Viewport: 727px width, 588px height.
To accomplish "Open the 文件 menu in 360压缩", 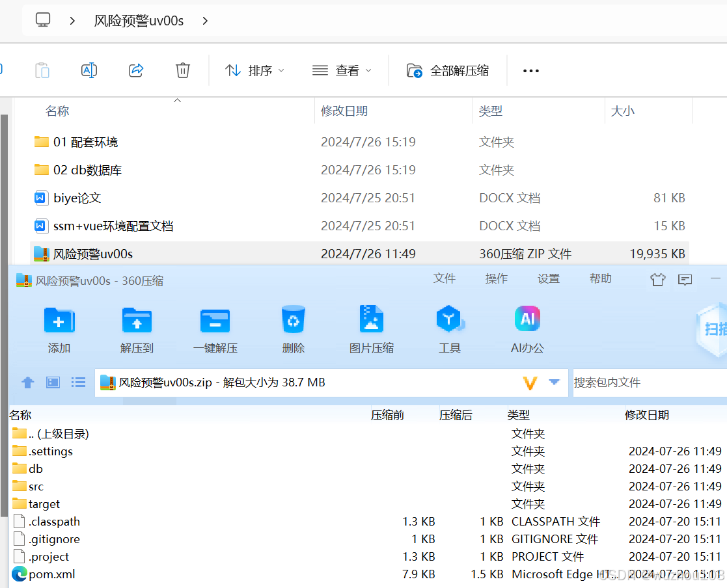I will (445, 278).
